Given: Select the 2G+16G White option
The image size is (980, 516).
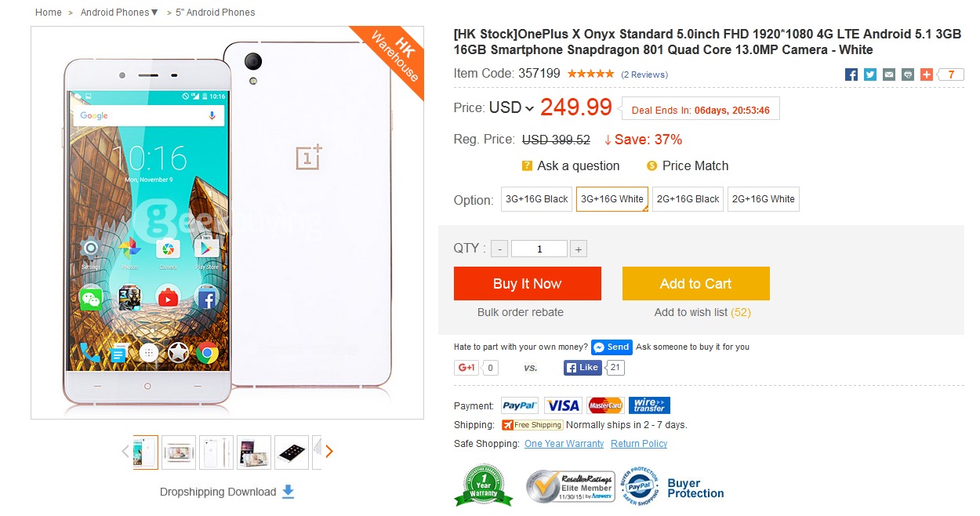Looking at the screenshot, I should [x=763, y=198].
